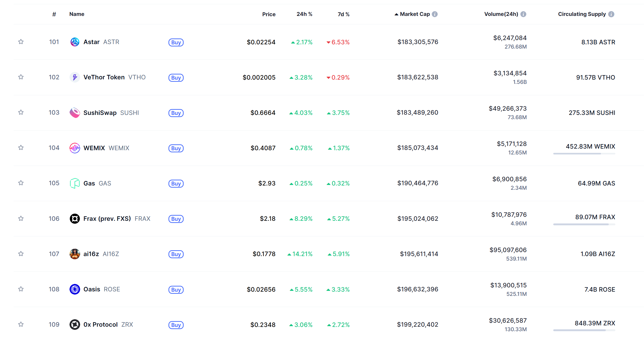Click SushiSwap volume $49,266,373
Image resolution: width=644 pixels, height=341 pixels.
tap(508, 109)
